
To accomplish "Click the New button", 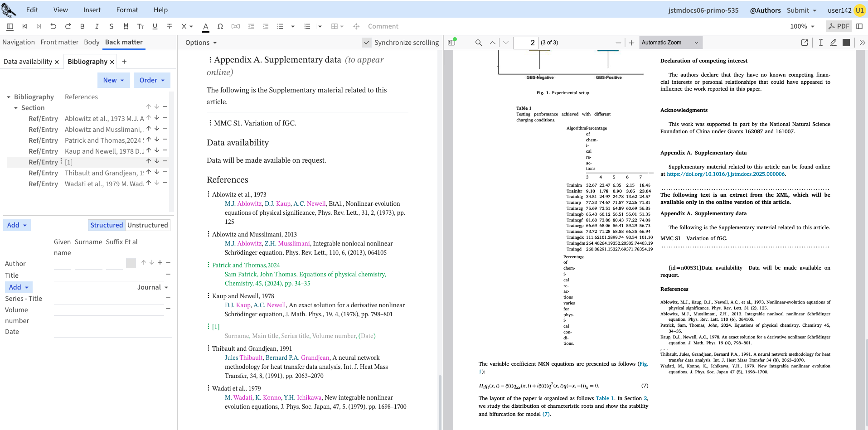I will (x=113, y=80).
